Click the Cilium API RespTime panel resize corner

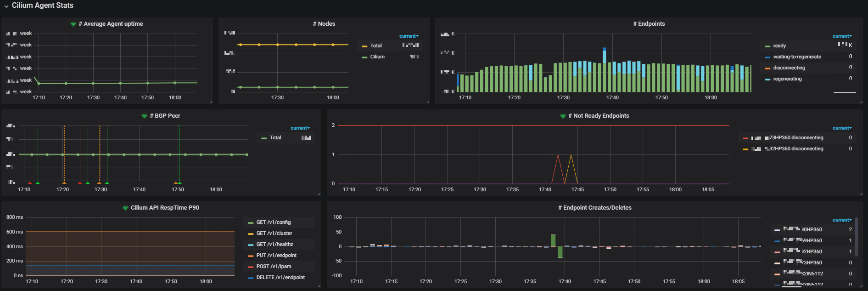(319, 285)
